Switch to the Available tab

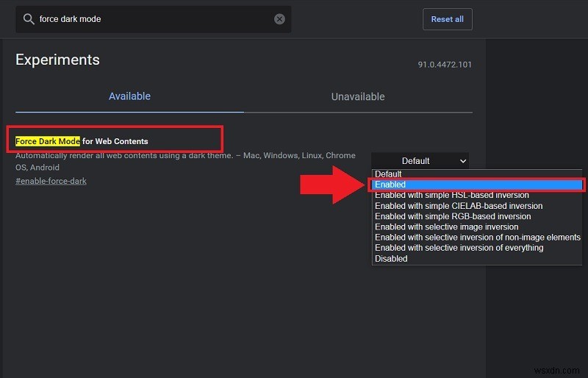point(129,96)
